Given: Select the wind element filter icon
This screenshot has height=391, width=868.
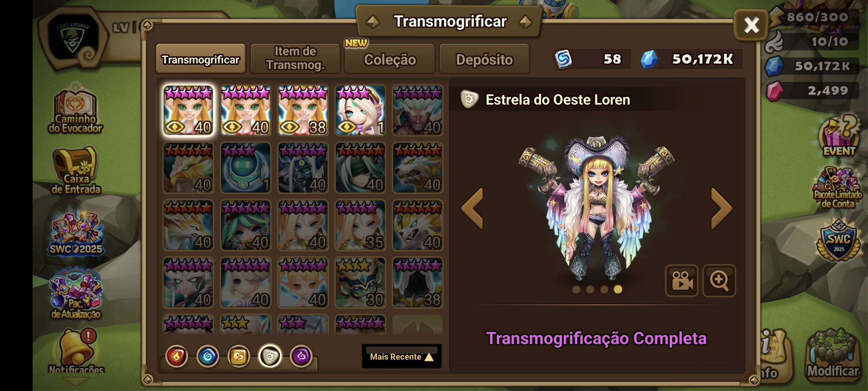Looking at the screenshot, I should [x=239, y=356].
